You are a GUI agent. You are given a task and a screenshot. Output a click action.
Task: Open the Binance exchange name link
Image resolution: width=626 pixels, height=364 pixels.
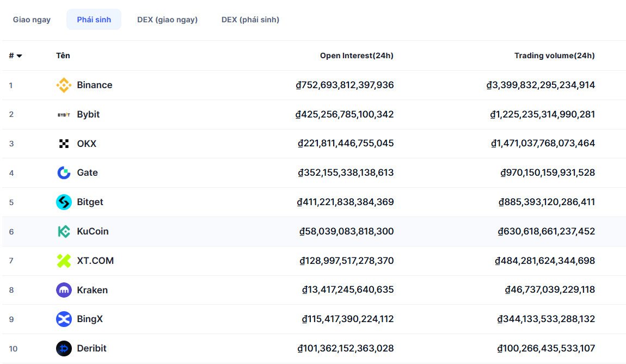[x=94, y=85]
